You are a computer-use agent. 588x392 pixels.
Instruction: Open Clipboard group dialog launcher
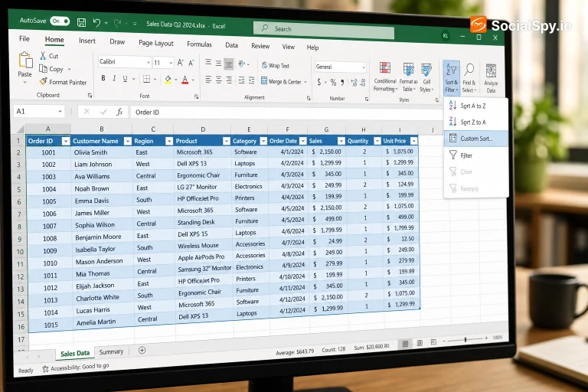90,96
